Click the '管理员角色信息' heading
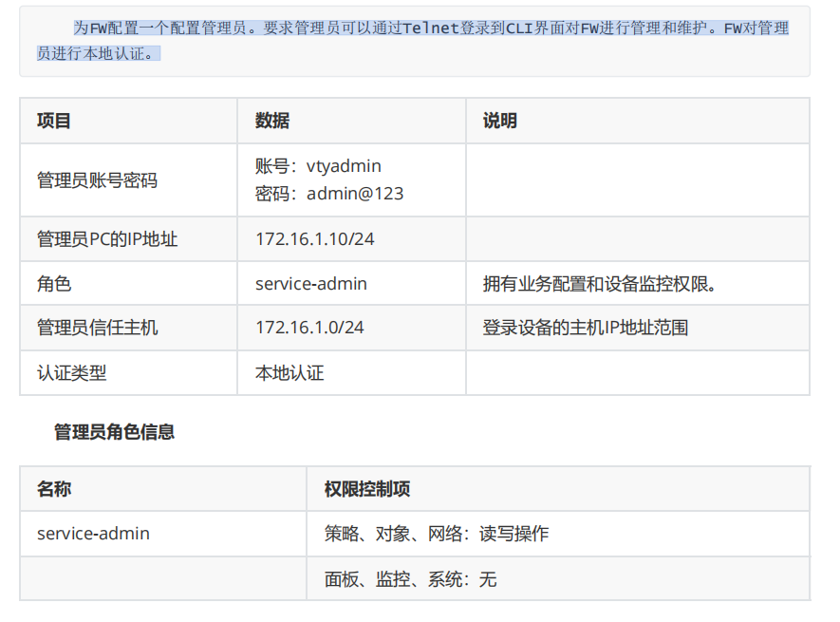This screenshot has width=840, height=622. pyautogui.click(x=114, y=432)
